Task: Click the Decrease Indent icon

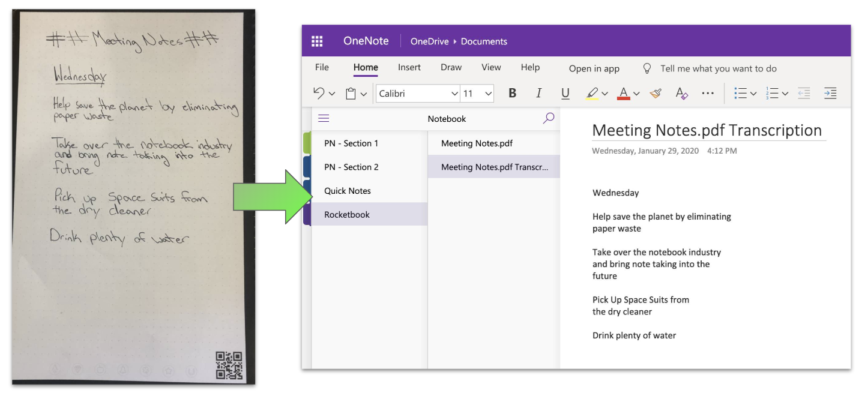Action: point(804,93)
